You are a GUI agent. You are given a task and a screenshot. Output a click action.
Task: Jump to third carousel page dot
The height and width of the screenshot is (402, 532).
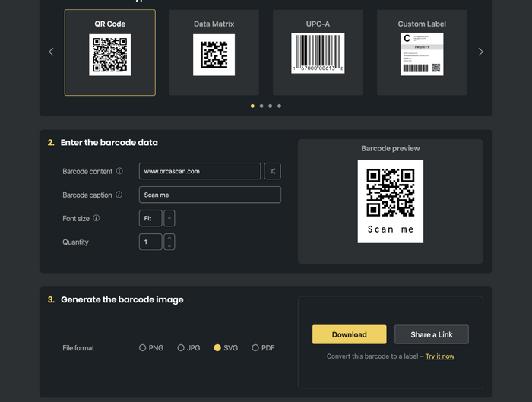(x=270, y=106)
